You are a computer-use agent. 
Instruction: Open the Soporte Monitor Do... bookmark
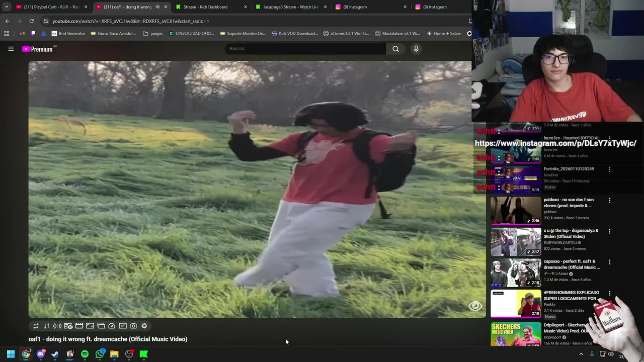[x=244, y=34]
